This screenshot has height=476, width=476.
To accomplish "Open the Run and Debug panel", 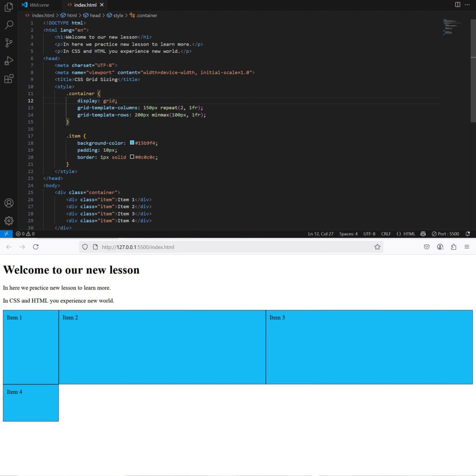I will [x=9, y=61].
